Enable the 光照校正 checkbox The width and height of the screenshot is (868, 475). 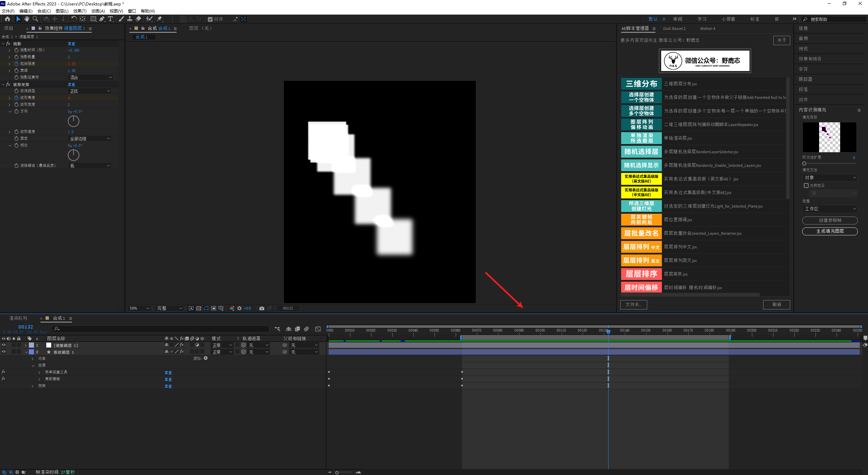pos(806,186)
